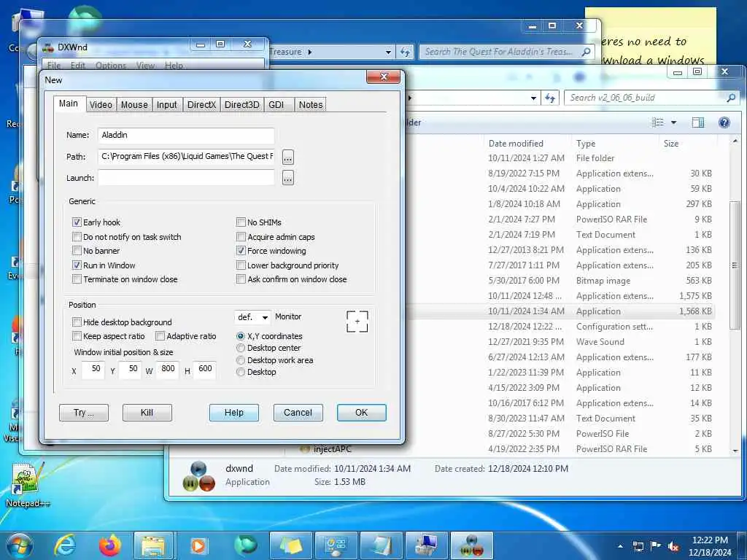This screenshot has height=560, width=747.
Task: Open Aladdin's Treasure address history dropdown
Action: (389, 52)
